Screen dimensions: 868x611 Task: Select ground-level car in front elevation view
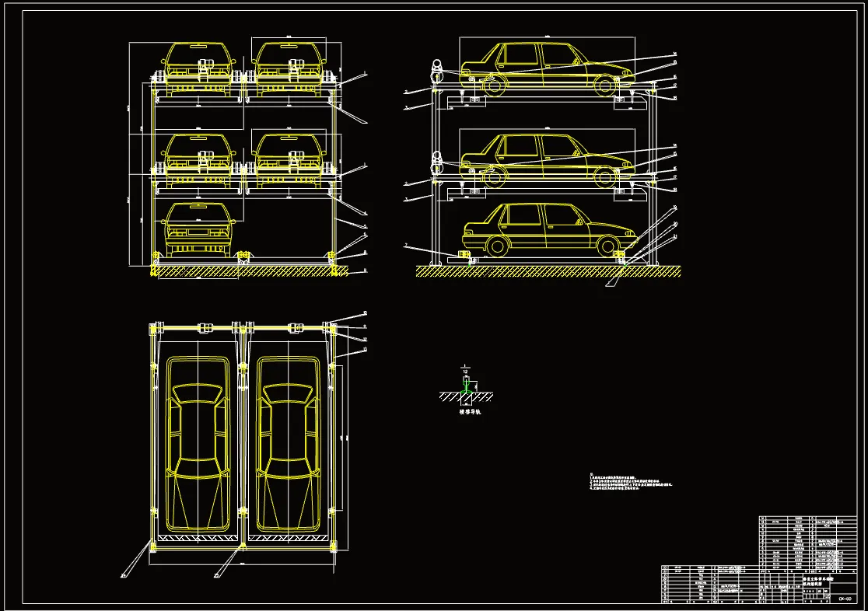[198, 230]
